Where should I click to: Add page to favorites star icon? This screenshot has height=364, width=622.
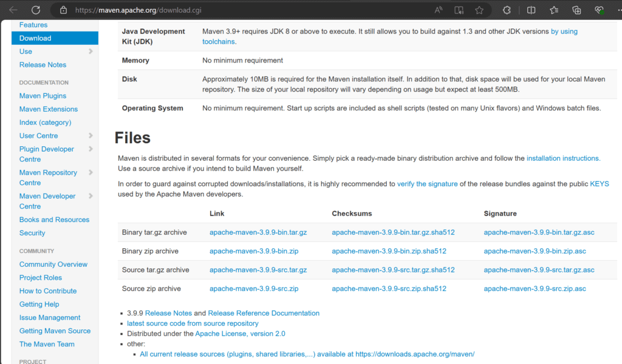[479, 10]
